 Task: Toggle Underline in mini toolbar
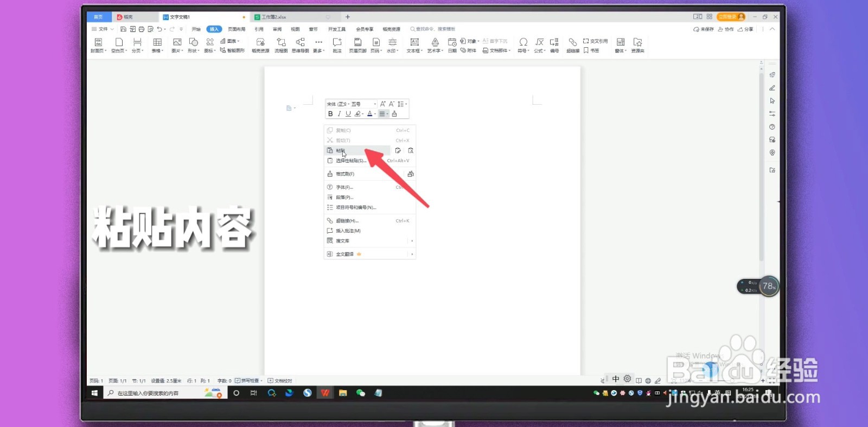tap(348, 114)
